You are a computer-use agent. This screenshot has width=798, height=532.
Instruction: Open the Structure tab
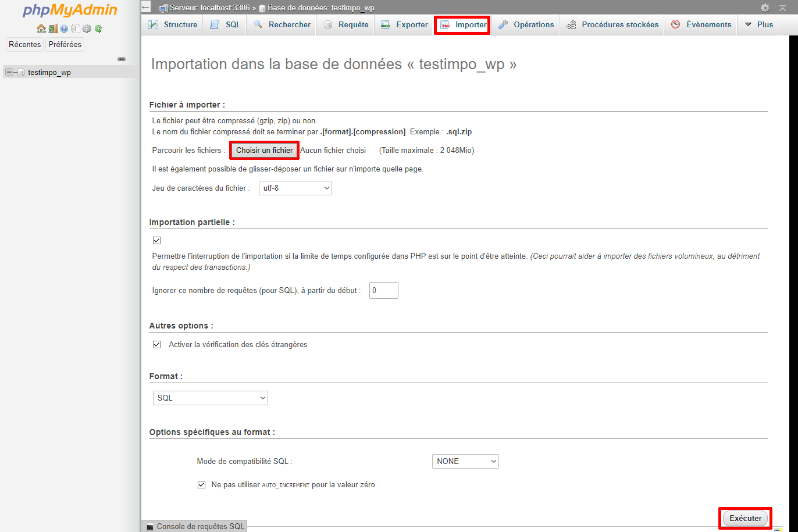(x=172, y=25)
